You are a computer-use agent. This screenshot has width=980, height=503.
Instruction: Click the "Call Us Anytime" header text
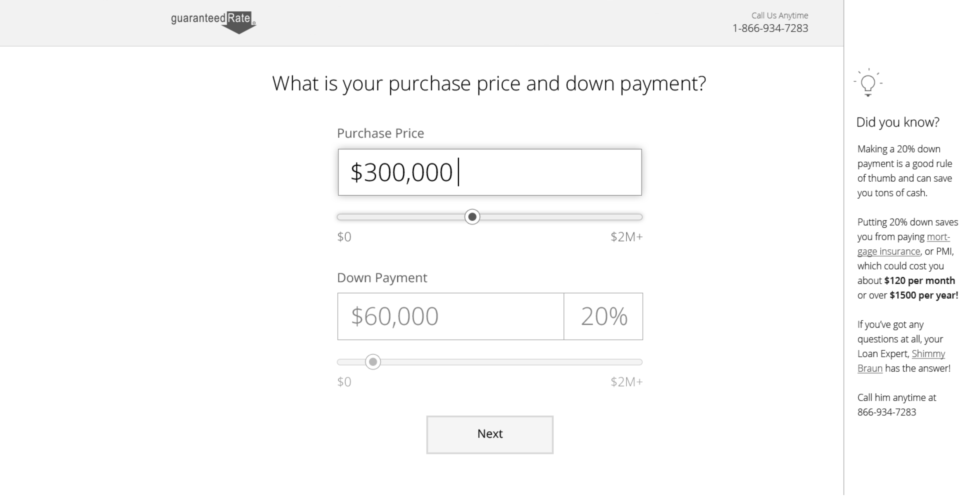[x=780, y=15]
